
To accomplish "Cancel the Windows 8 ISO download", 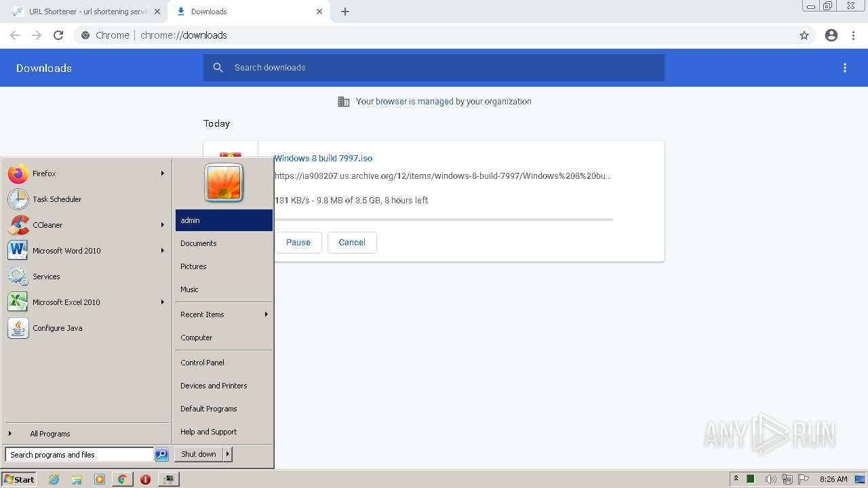I will click(352, 243).
